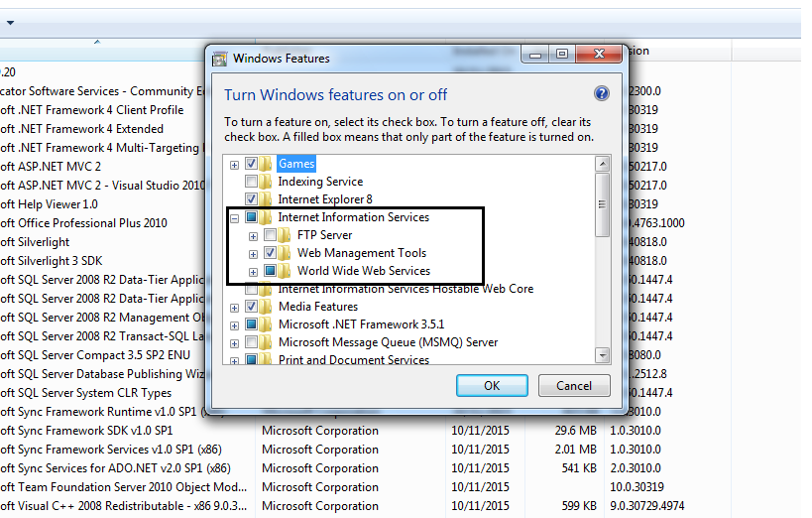Image resolution: width=812 pixels, height=518 pixels.
Task: Select the Games folder icon
Action: click(266, 164)
